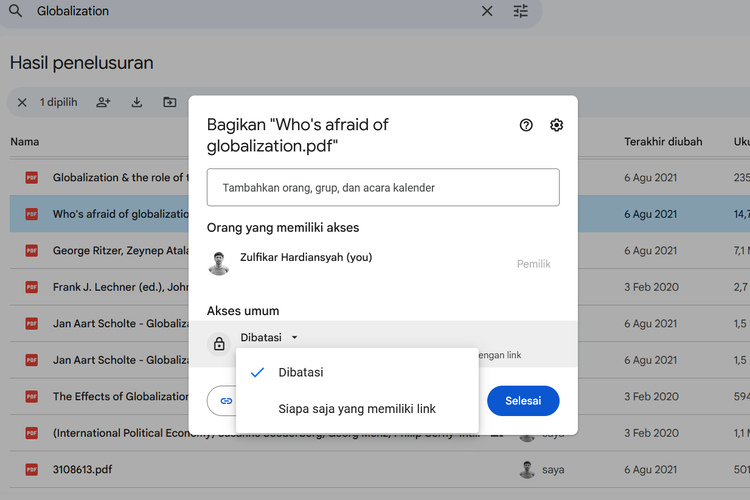The width and height of the screenshot is (750, 500).
Task: Deselect the selected file with X icon
Action: coord(22,102)
